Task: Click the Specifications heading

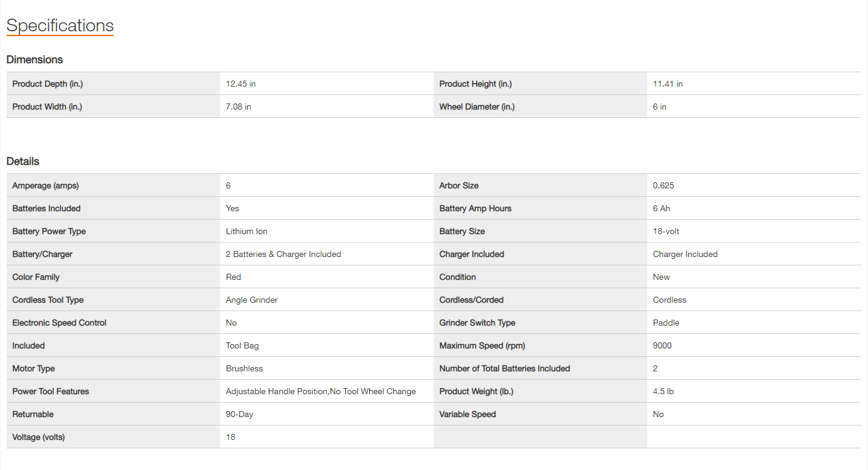Action: click(60, 26)
